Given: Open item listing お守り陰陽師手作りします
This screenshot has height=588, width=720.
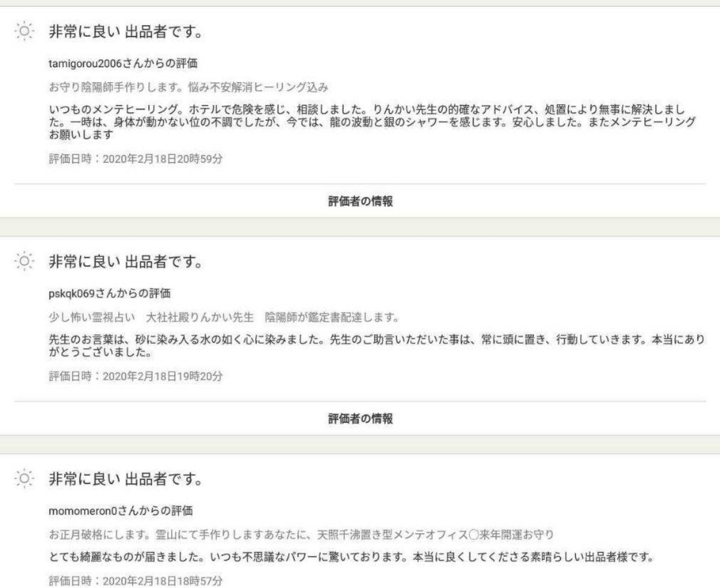Looking at the screenshot, I should pos(188,87).
